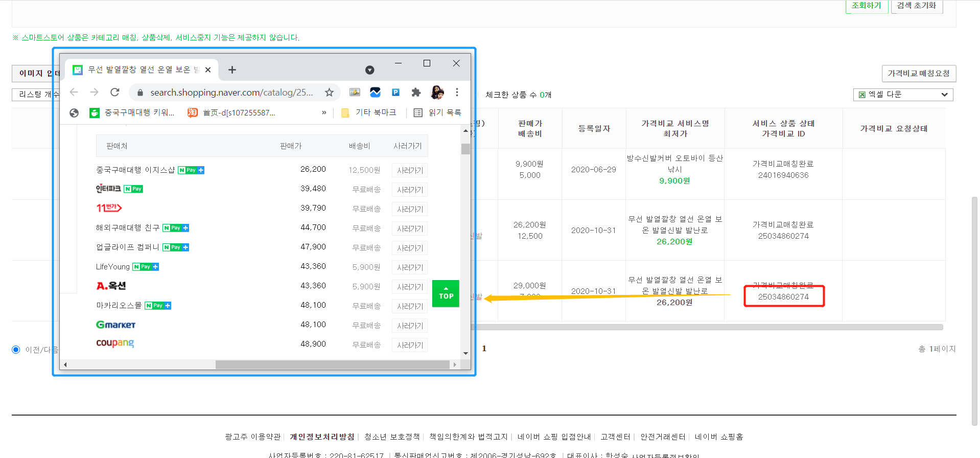The height and width of the screenshot is (458, 980).
Task: Click the coupang seller logo
Action: click(x=115, y=343)
